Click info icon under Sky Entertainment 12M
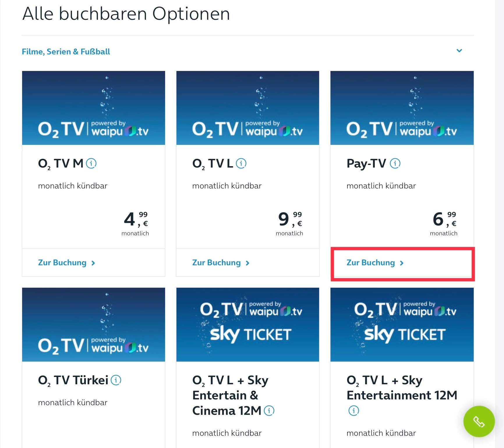 (x=354, y=411)
